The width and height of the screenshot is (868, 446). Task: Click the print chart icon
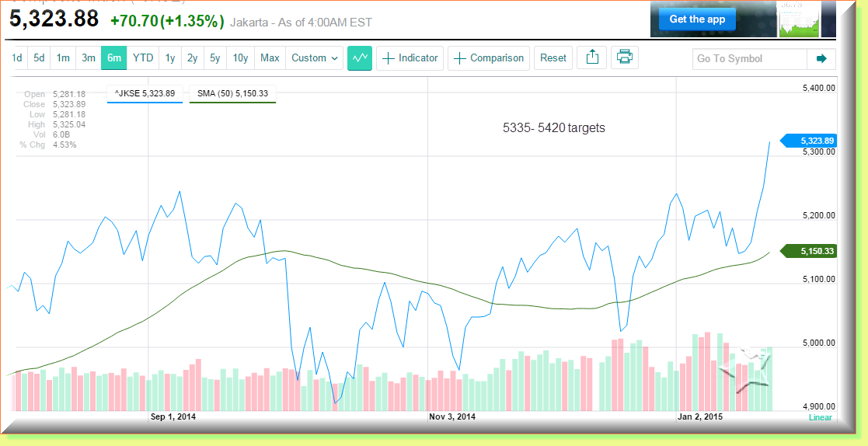tap(625, 58)
